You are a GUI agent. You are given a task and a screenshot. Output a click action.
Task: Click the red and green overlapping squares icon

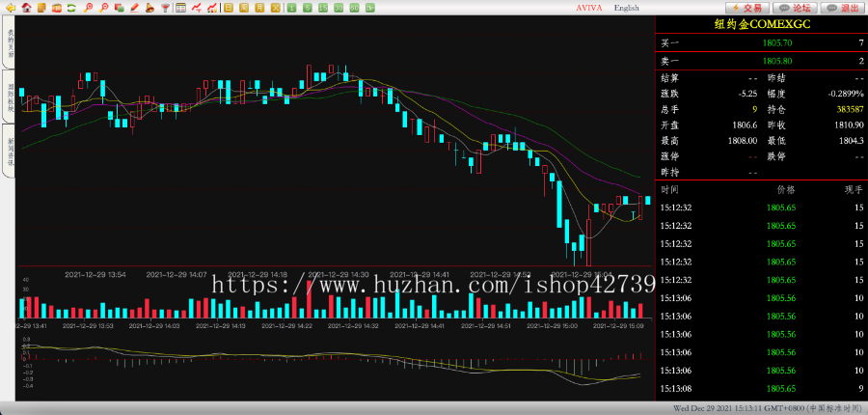tap(119, 8)
